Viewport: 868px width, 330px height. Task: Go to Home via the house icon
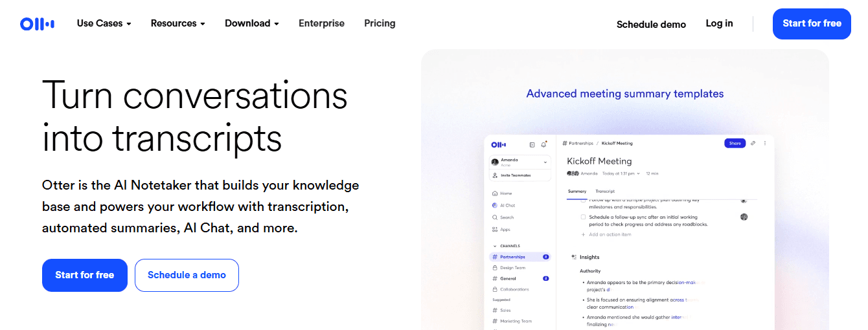[x=495, y=193]
